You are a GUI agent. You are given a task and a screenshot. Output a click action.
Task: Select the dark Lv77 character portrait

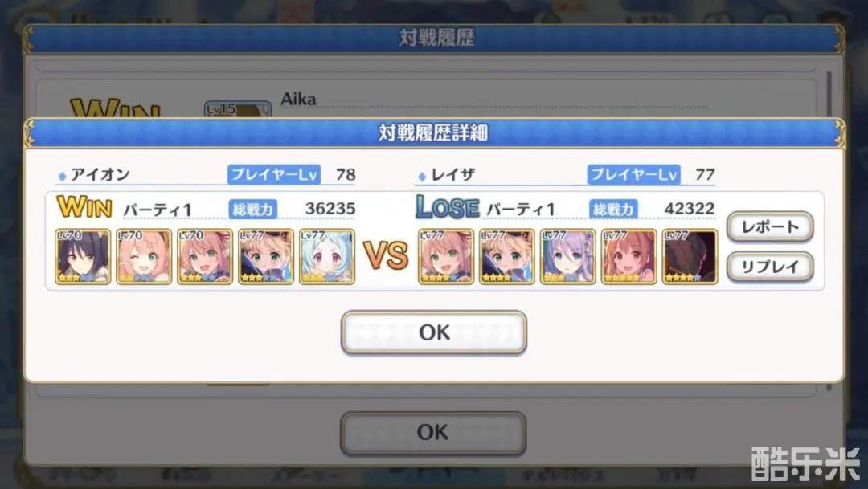[690, 257]
